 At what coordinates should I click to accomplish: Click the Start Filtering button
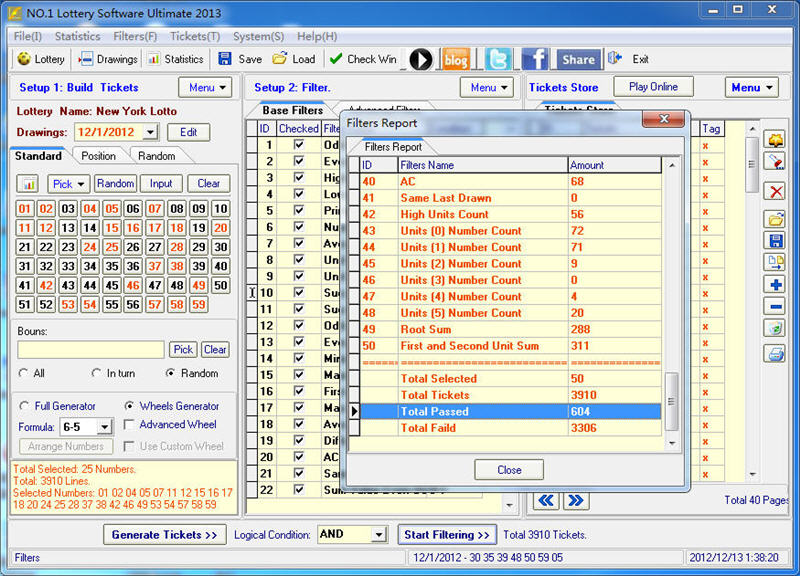[447, 535]
